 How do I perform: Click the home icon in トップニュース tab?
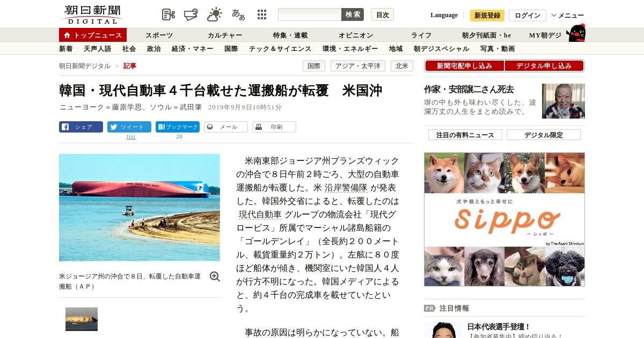67,35
